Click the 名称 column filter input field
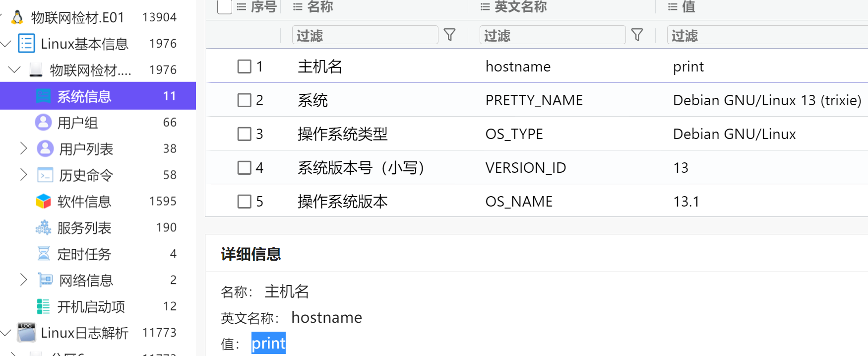Image resolution: width=868 pixels, height=356 pixels. [365, 35]
